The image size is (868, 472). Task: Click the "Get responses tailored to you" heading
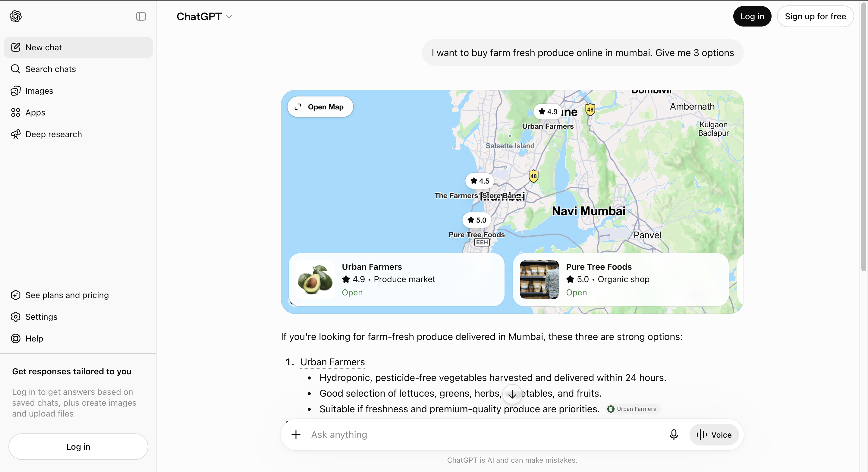coord(72,371)
